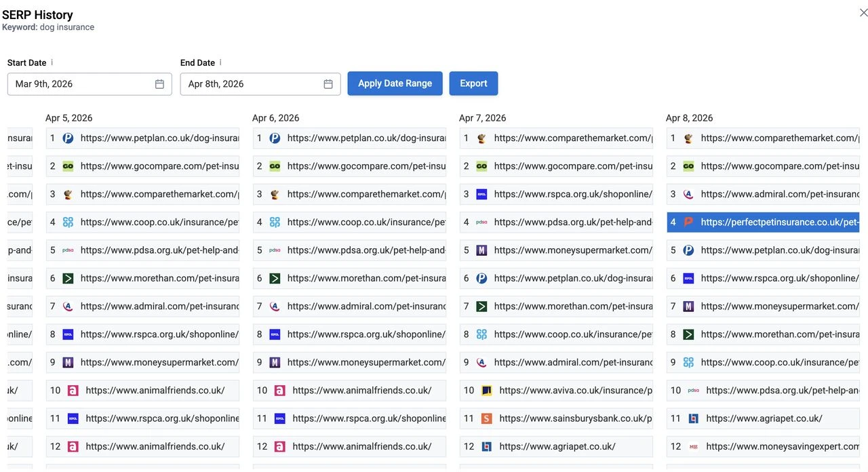Image resolution: width=868 pixels, height=472 pixels.
Task: Click MoneySuperMarket favicon, Apr 7 rank 5
Action: point(481,250)
